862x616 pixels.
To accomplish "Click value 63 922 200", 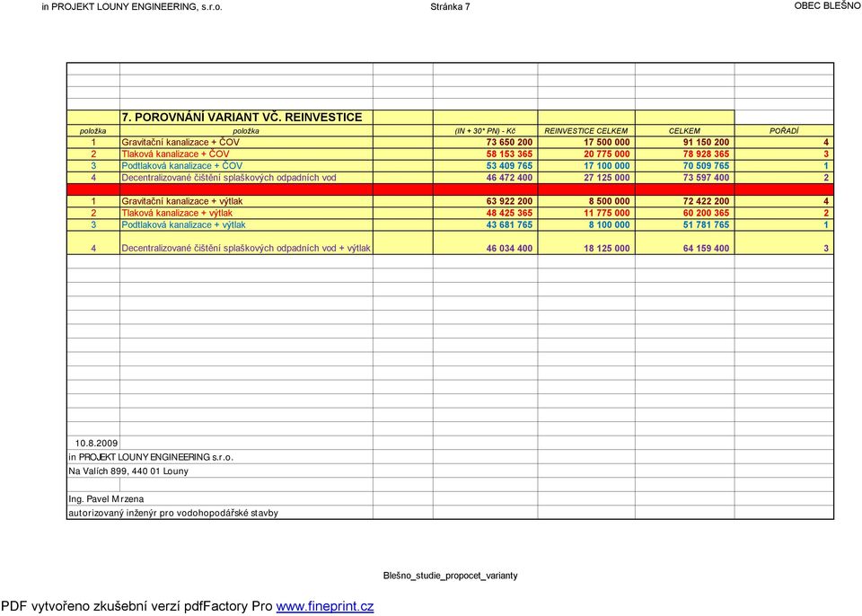I will [x=510, y=201].
